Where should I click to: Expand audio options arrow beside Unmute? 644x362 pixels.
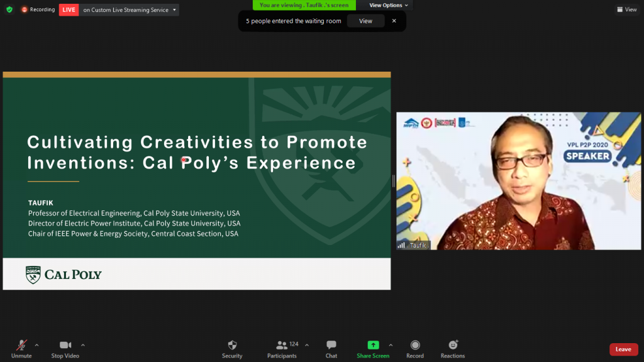tap(36, 344)
